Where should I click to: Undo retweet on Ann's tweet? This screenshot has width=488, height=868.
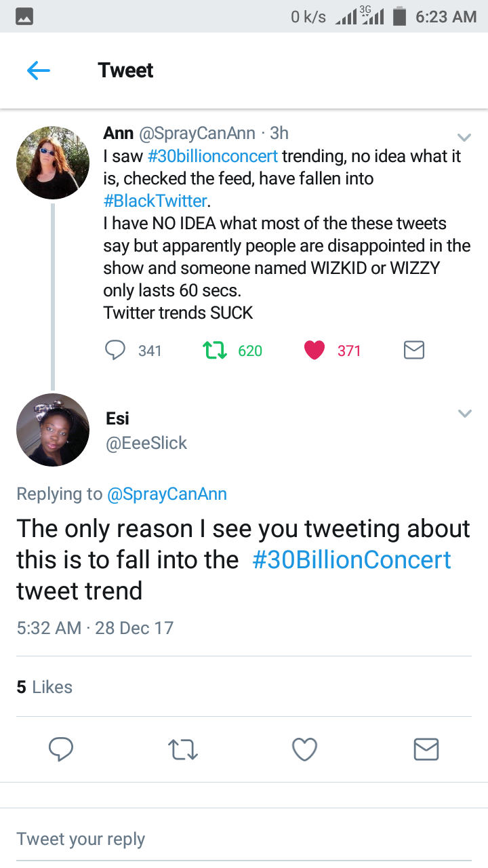214,350
